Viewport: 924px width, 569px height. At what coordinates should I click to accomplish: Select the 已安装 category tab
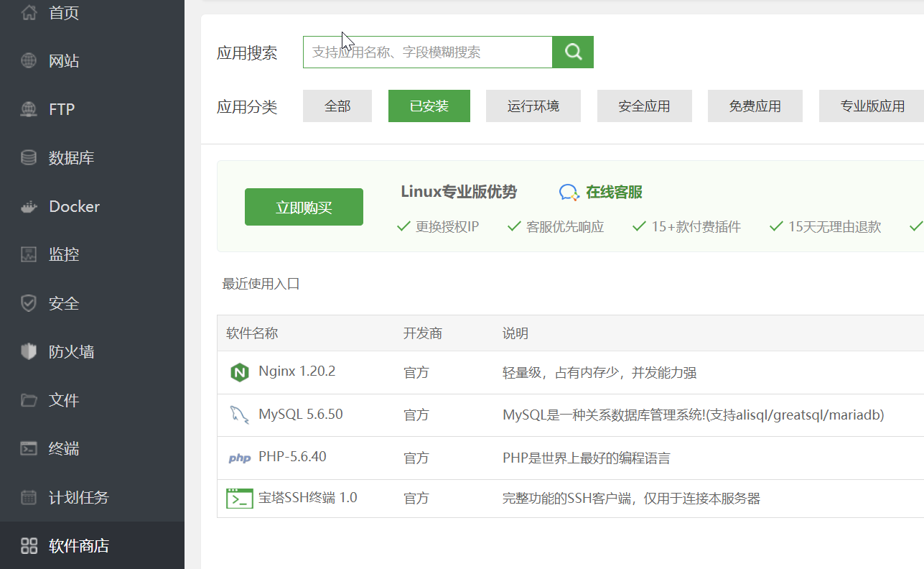coord(429,106)
